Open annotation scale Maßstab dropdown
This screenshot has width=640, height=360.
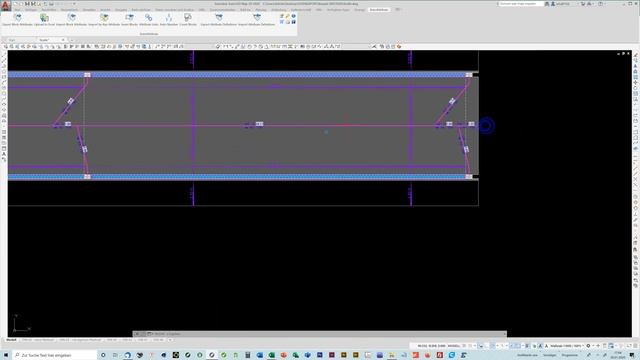567,346
